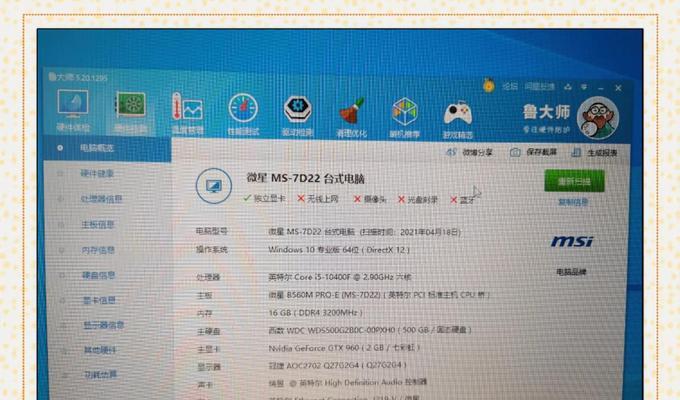Screen dimensions: 680x400
Task: Click the High Definition Audio sound card value
Action: tap(348, 383)
